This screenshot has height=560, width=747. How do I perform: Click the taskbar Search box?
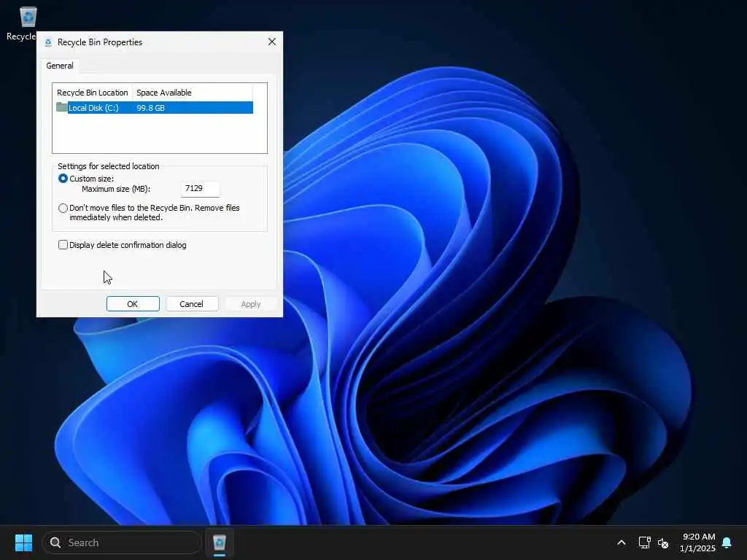coord(122,542)
